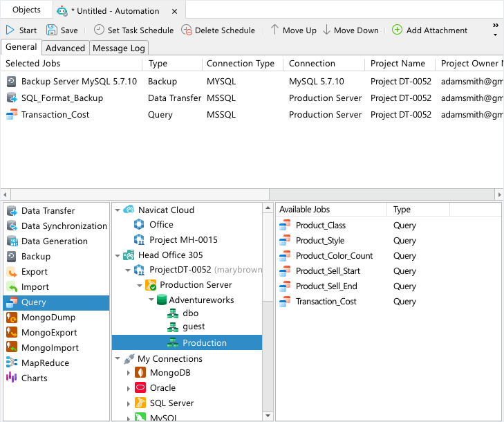
Task: Open Set Task Schedule
Action: click(133, 30)
